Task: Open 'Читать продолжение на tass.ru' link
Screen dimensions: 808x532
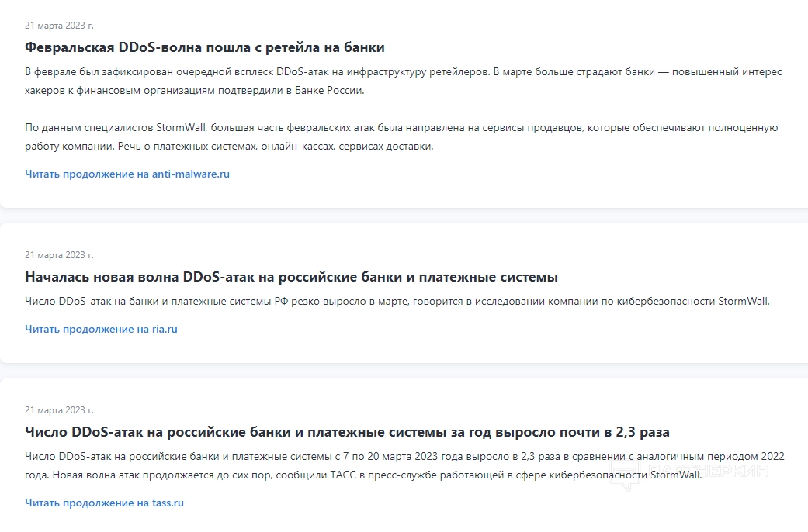Action: tap(104, 503)
